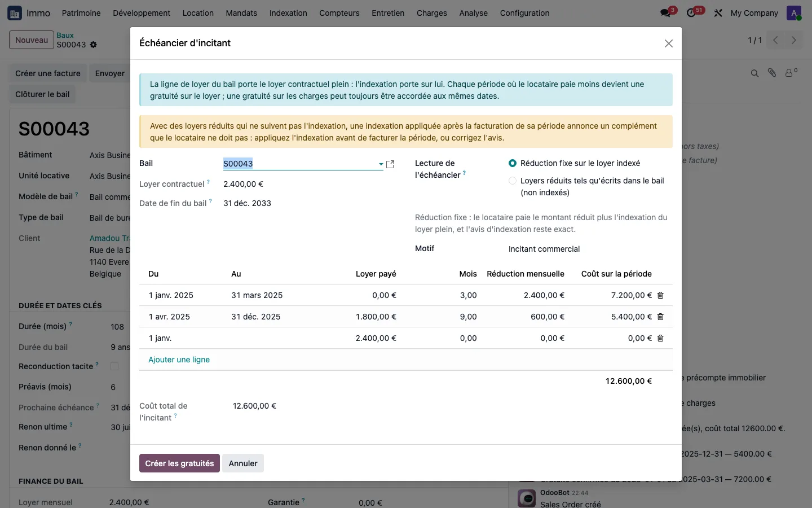Select Réduction fixe sur le loyer indexé

coord(512,163)
